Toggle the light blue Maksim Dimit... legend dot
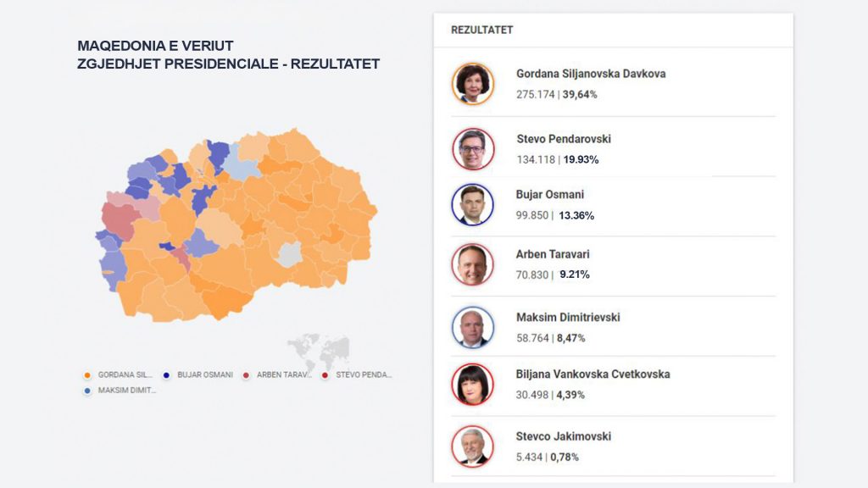 pos(87,391)
